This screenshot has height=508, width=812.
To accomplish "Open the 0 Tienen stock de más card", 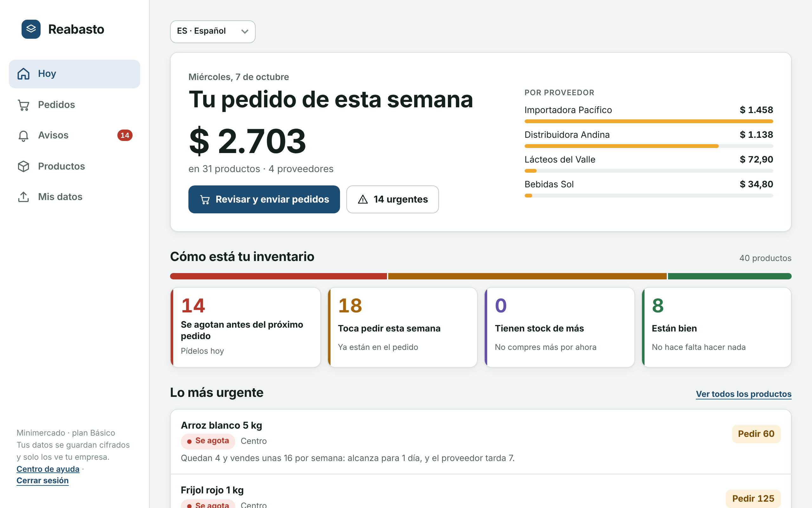I will coord(559,327).
